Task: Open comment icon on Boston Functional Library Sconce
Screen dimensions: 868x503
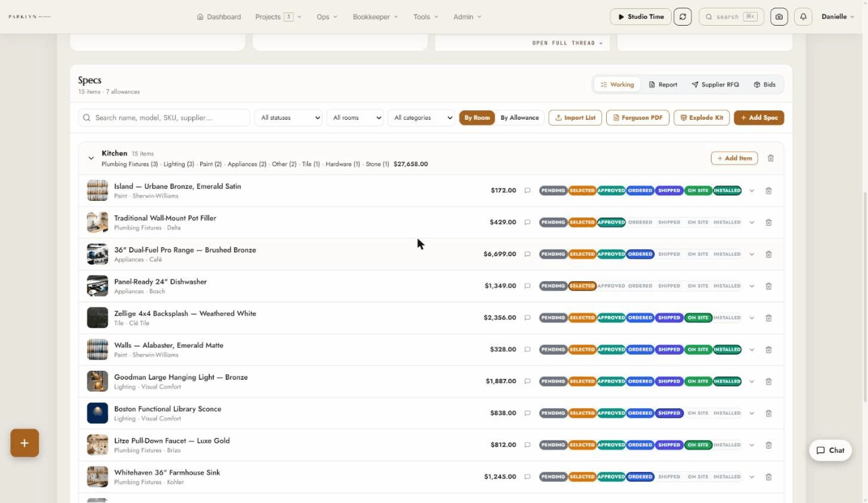Action: click(527, 413)
